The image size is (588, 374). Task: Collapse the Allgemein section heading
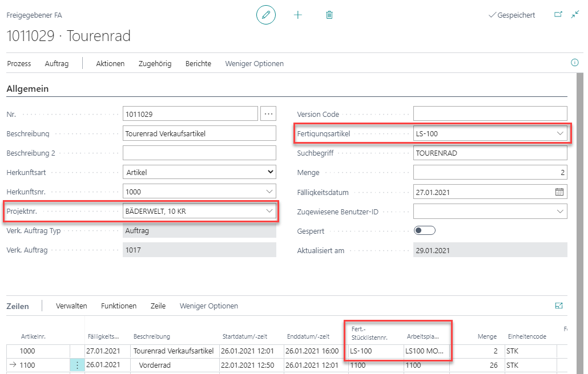tap(27, 89)
